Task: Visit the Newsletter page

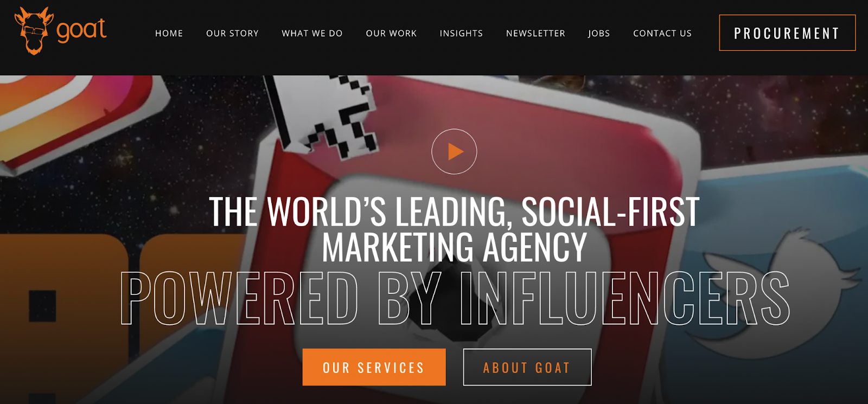Action: tap(535, 33)
